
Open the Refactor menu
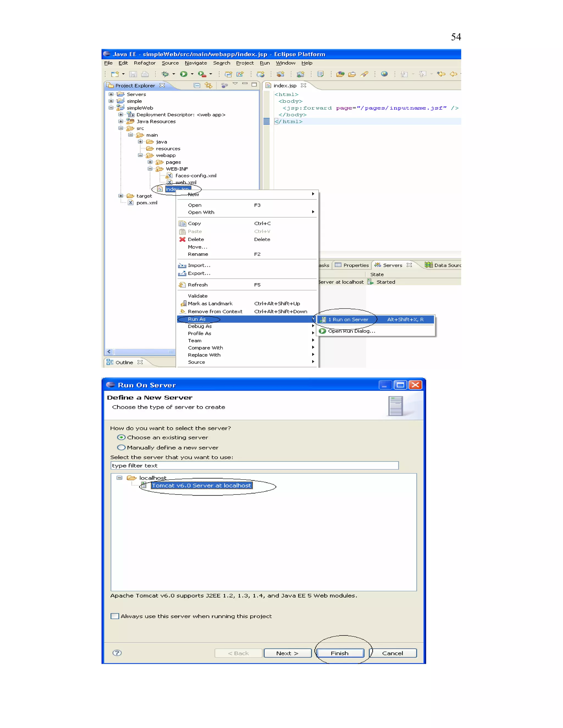click(145, 63)
